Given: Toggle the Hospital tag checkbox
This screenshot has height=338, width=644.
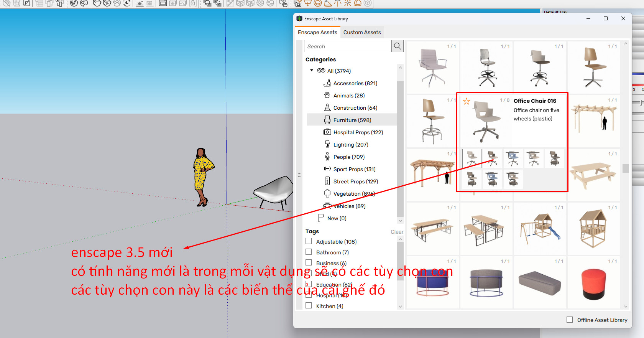Looking at the screenshot, I should point(309,295).
